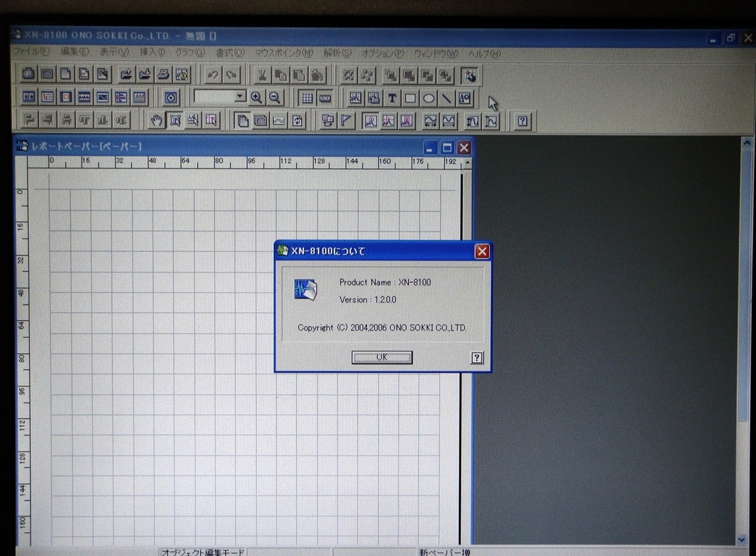Open the オプション(P) menu
756x556 pixels.
point(383,53)
